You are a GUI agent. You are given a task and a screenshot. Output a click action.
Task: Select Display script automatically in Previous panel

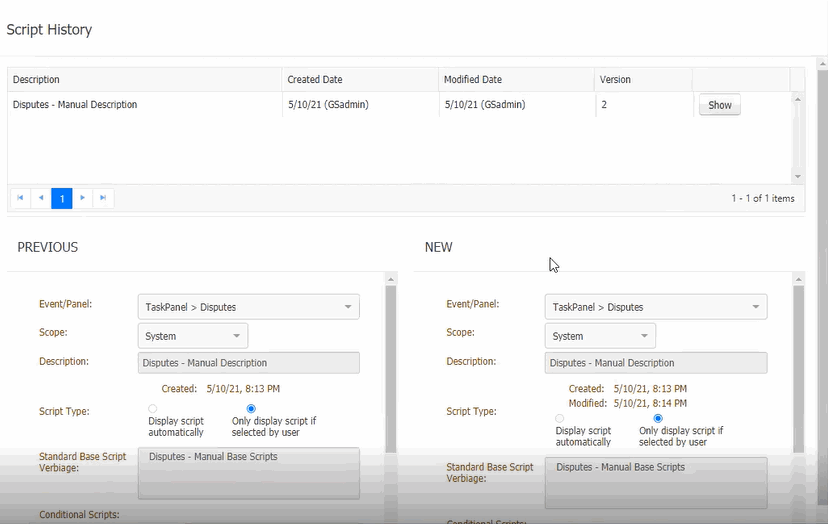click(x=153, y=409)
